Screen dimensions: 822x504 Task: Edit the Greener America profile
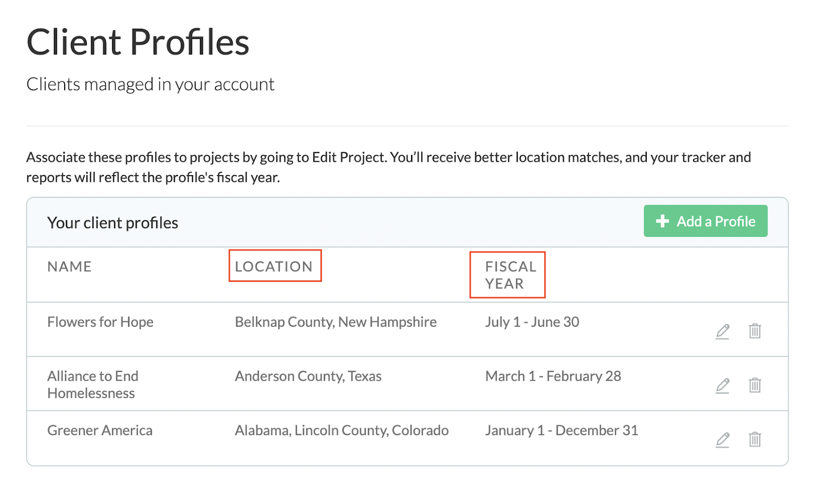point(722,440)
